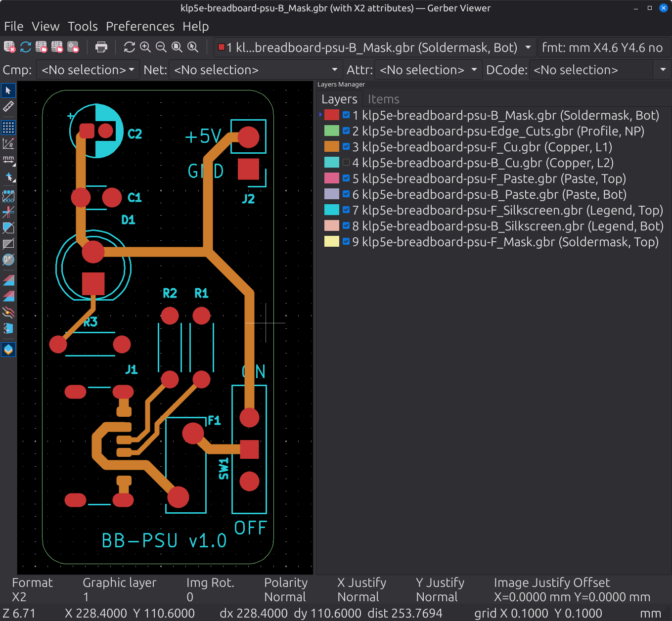This screenshot has width=672, height=621.
Task: Toggle flashed items sketch mode icon
Action: [8, 196]
